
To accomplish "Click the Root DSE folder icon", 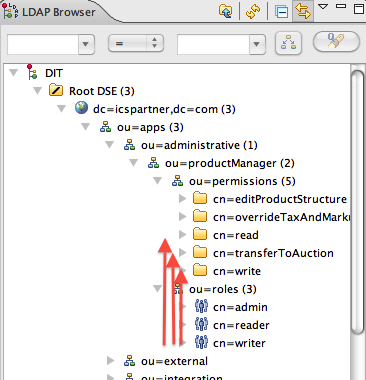I will click(56, 90).
